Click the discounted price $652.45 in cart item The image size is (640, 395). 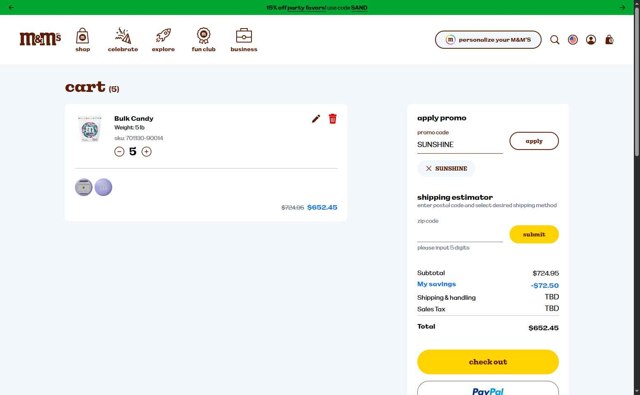[x=322, y=207]
